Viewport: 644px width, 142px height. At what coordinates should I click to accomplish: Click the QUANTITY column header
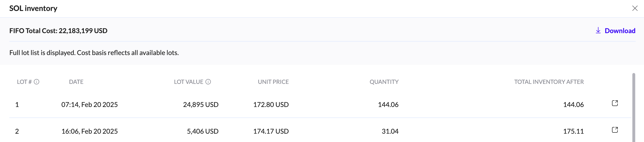(x=384, y=82)
